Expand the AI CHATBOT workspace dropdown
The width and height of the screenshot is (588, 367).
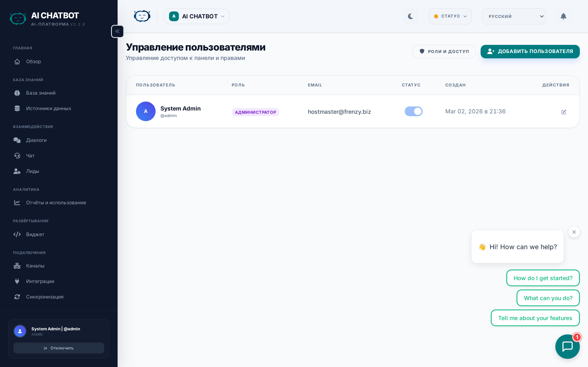click(x=197, y=16)
